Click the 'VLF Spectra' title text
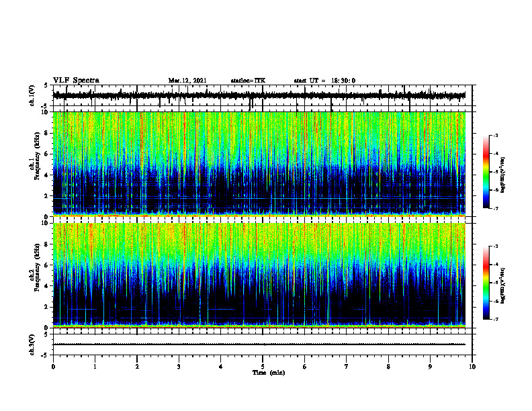 point(76,81)
